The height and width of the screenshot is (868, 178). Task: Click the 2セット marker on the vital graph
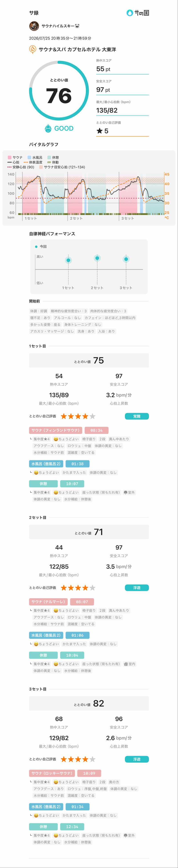(76, 218)
